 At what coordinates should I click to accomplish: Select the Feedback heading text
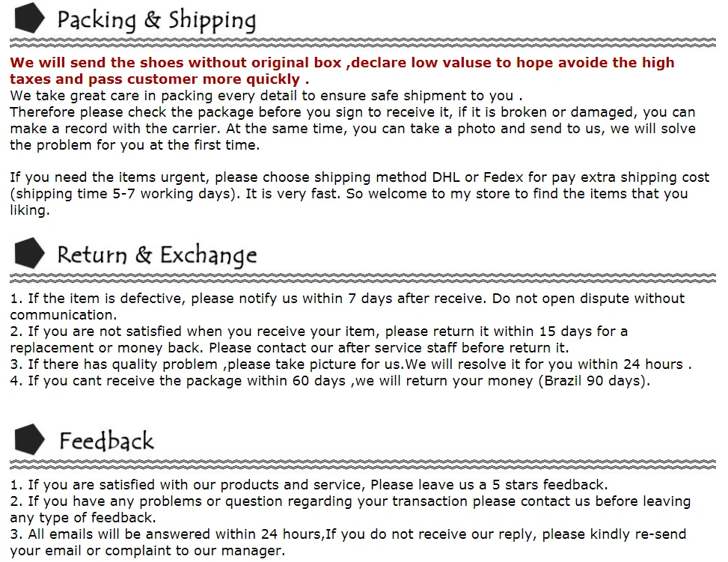106,441
